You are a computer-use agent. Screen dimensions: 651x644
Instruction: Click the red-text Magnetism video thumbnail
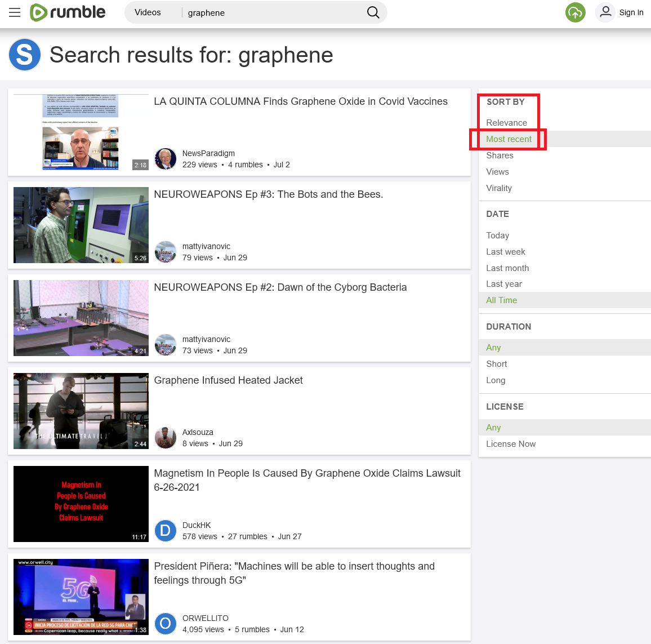(81, 504)
